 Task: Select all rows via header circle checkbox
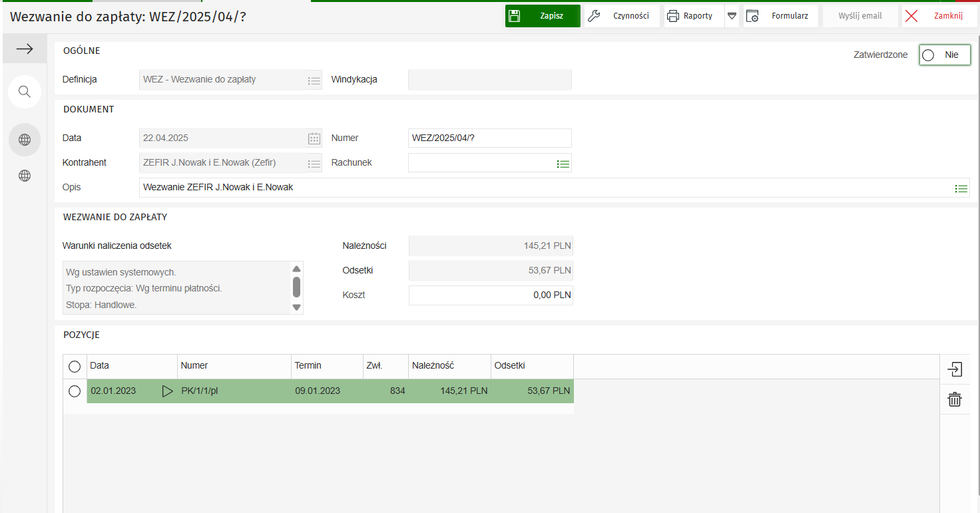[x=75, y=367]
